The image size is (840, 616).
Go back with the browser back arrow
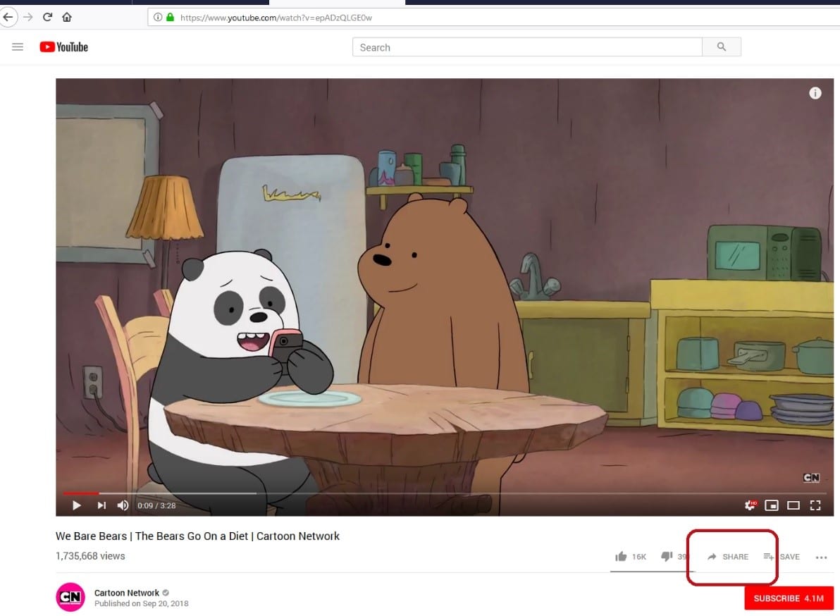pos(8,17)
